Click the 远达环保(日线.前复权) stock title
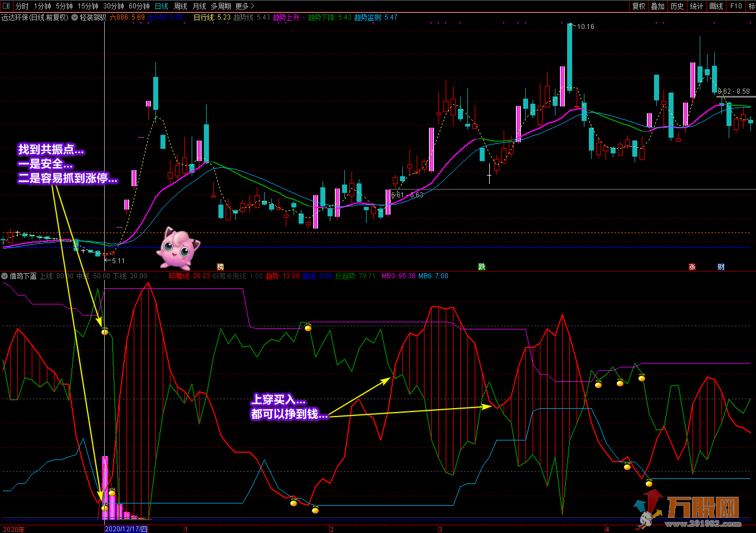This screenshot has height=533, width=756. (35, 17)
